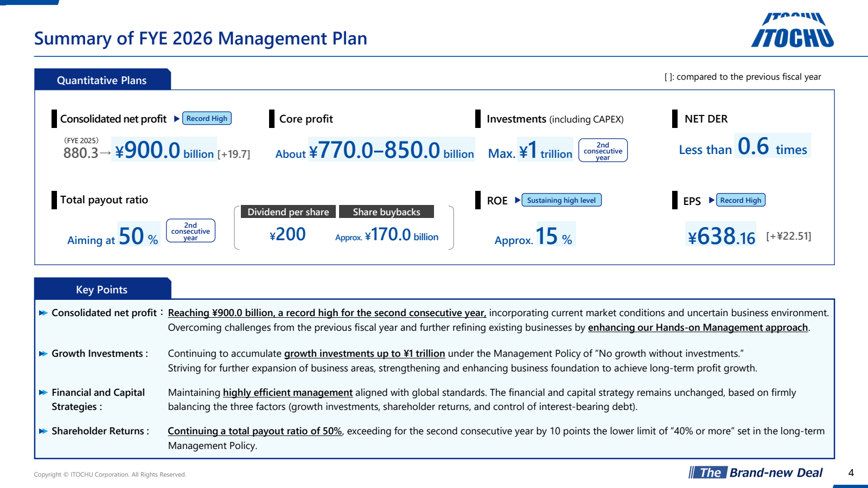The image size is (868, 488).
Task: Click the 'Approx. ¥170.0 billion' buyback value
Action: [x=387, y=234]
